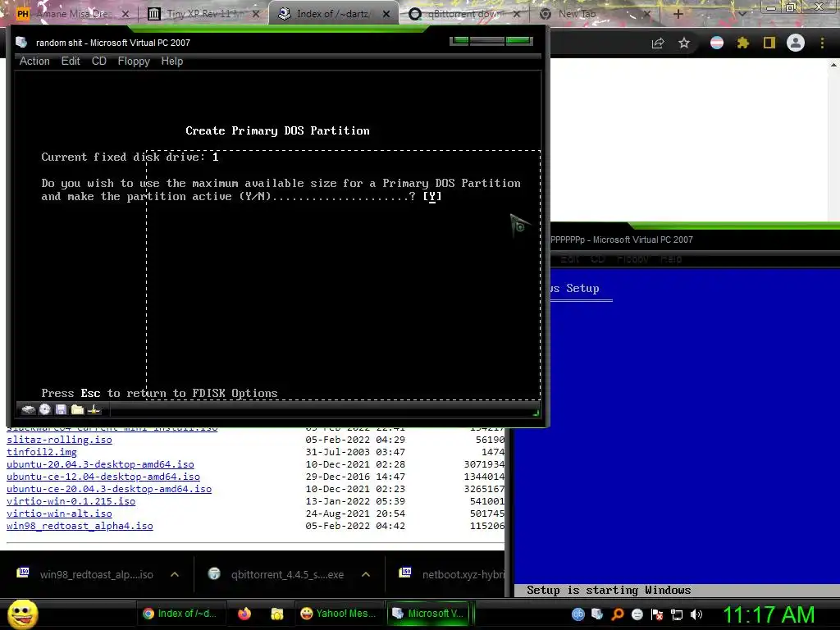The height and width of the screenshot is (630, 840).
Task: Open the volume speaker tray icon
Action: (696, 614)
